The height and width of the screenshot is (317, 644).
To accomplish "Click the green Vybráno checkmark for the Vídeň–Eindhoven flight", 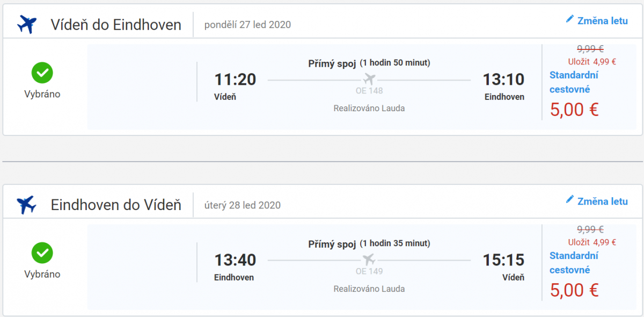I will 42,73.
